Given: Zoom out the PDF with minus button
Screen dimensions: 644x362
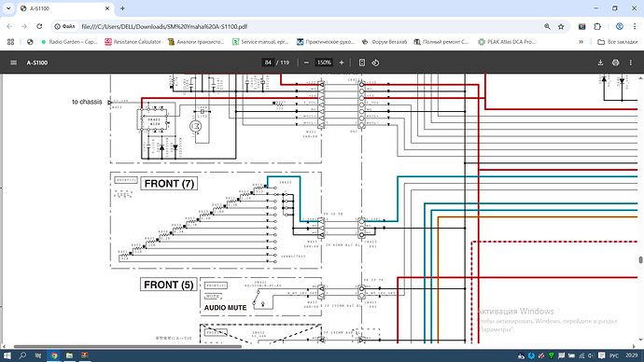Looking at the screenshot, I should (x=306, y=63).
